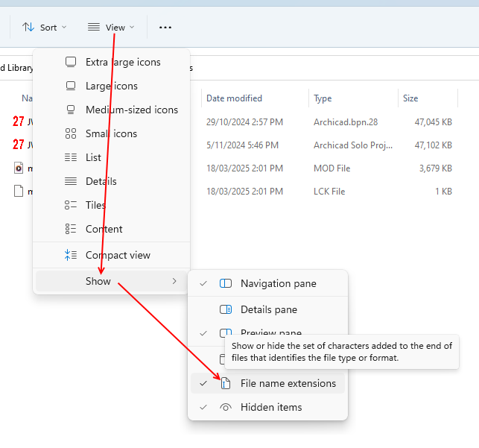Click the List view columns icon
The image size is (479, 448).
coord(71,157)
